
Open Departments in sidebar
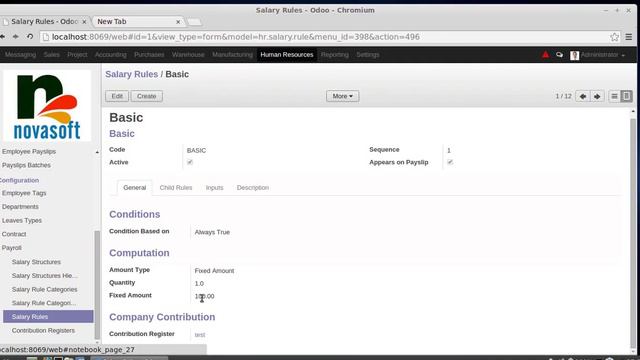click(20, 207)
